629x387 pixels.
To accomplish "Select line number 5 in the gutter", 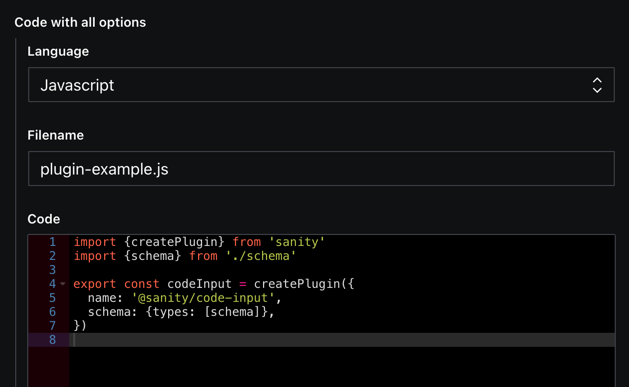I will [53, 298].
